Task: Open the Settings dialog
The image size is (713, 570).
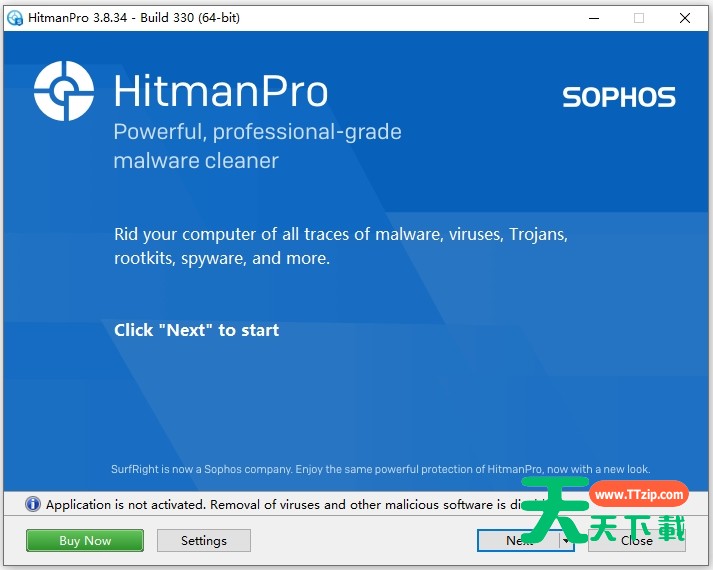Action: pyautogui.click(x=204, y=540)
